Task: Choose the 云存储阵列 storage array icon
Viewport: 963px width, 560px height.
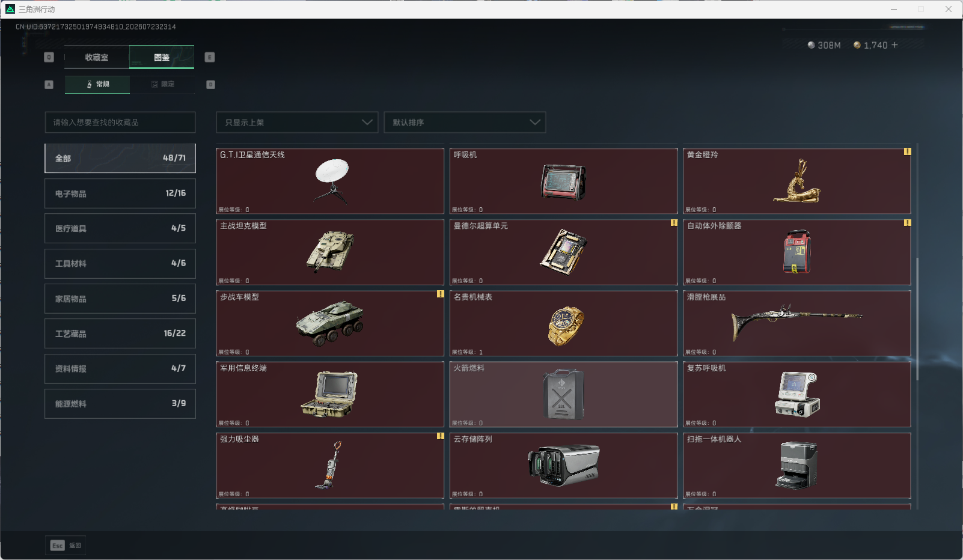Action: pyautogui.click(x=563, y=464)
